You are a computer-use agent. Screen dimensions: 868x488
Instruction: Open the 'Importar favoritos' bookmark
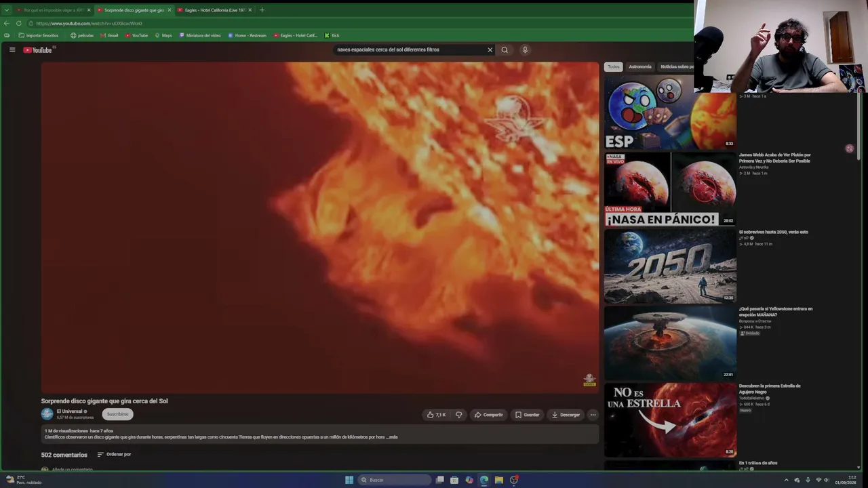(x=39, y=35)
